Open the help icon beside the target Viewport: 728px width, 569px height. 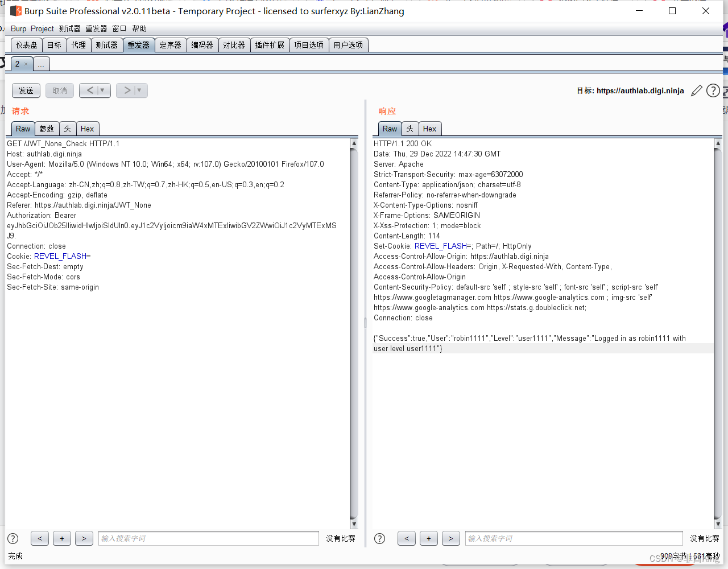(713, 90)
